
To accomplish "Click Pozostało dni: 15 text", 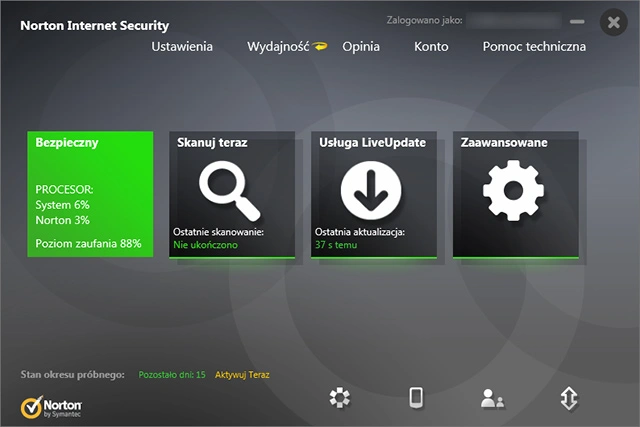I will tap(172, 375).
